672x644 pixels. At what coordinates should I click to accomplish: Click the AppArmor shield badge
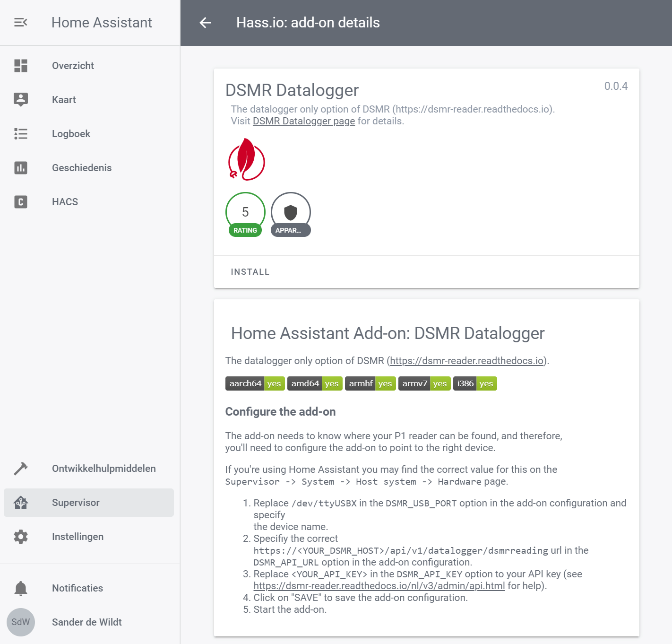tap(291, 214)
